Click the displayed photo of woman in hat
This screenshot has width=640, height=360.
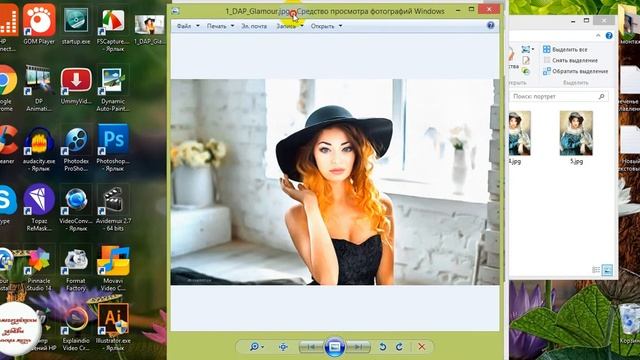[x=335, y=182]
